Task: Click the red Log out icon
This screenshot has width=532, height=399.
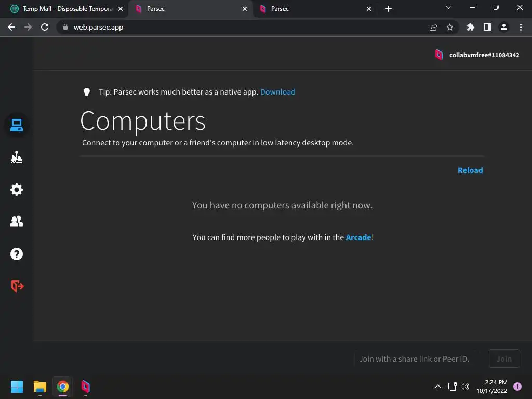Action: pyautogui.click(x=17, y=286)
